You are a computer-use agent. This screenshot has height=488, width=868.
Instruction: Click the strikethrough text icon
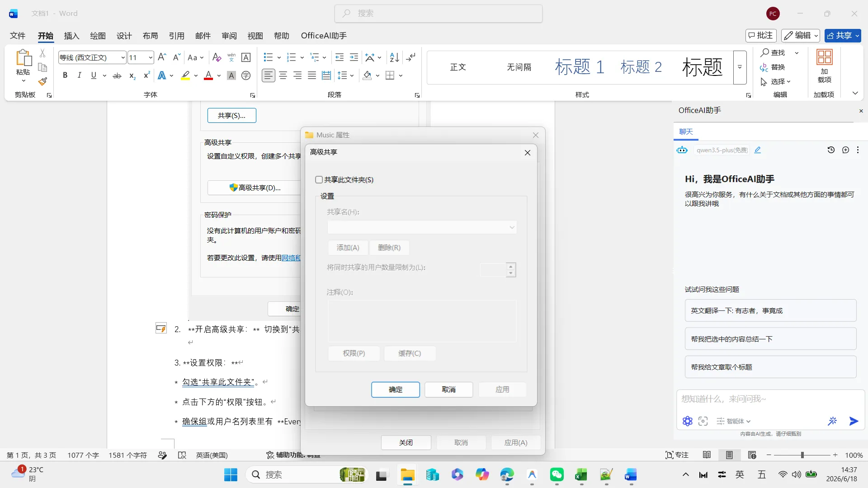[x=117, y=75]
